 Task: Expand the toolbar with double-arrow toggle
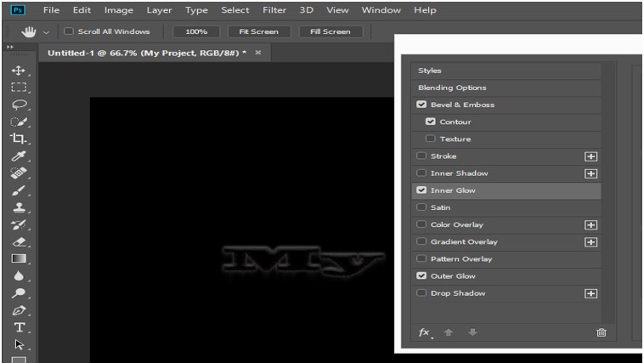click(x=10, y=47)
